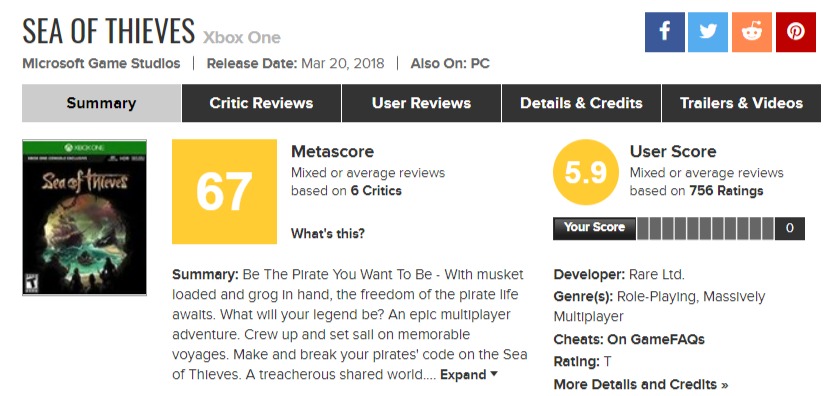Pin this page with Pinterest icon

pos(795,32)
